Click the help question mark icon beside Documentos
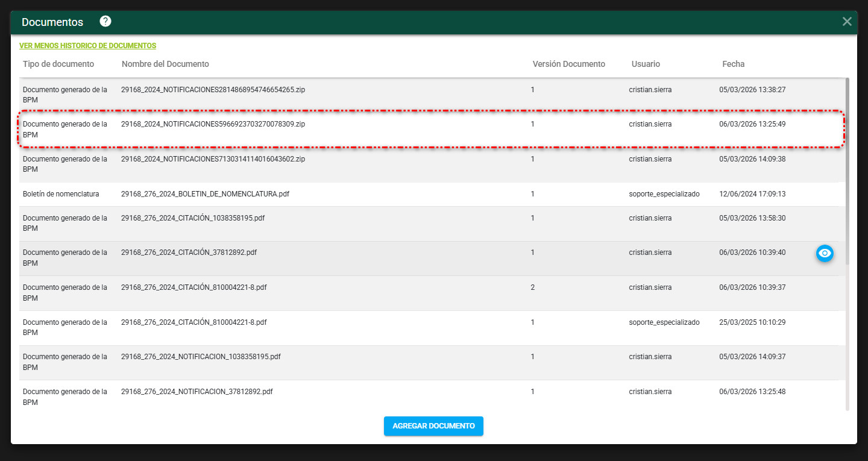The width and height of the screenshot is (868, 461). pyautogui.click(x=105, y=22)
